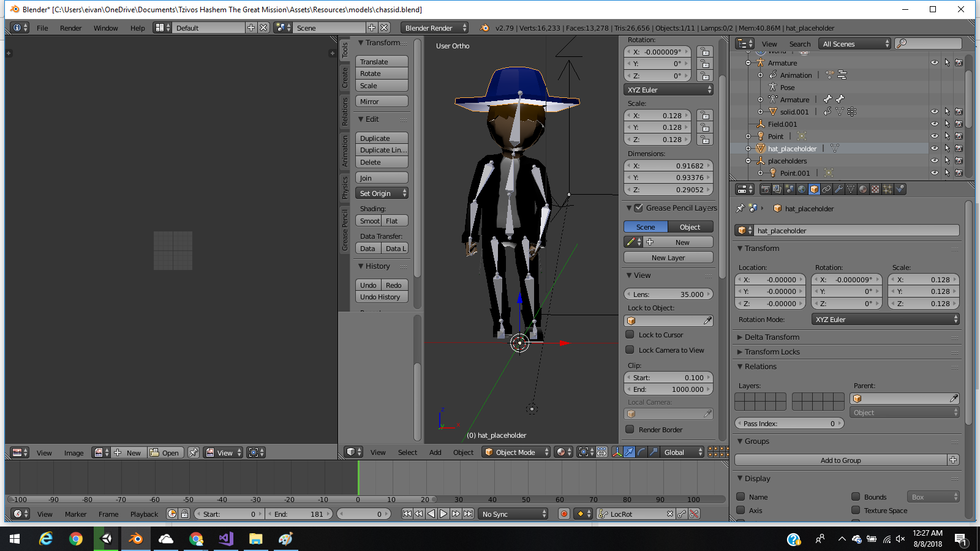Image resolution: width=980 pixels, height=551 pixels.
Task: Click Add to Group
Action: tap(841, 460)
